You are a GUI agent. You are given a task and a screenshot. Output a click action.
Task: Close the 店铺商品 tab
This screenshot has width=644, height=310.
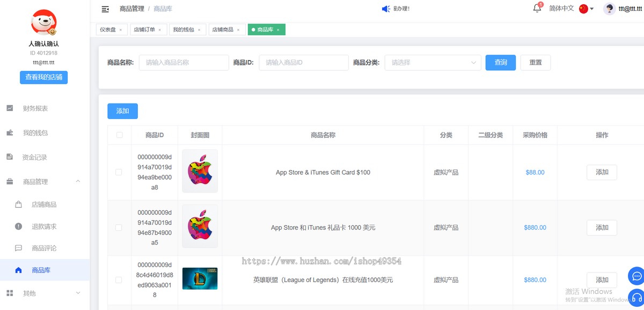(238, 30)
